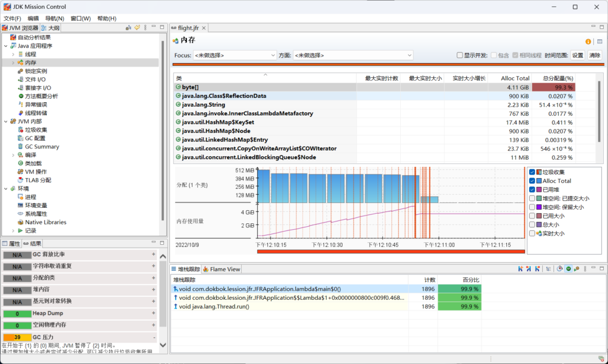Viewport: 608px width, 364px height.
Task: Switch to the JVM 浏览器 tab
Action: [x=20, y=28]
